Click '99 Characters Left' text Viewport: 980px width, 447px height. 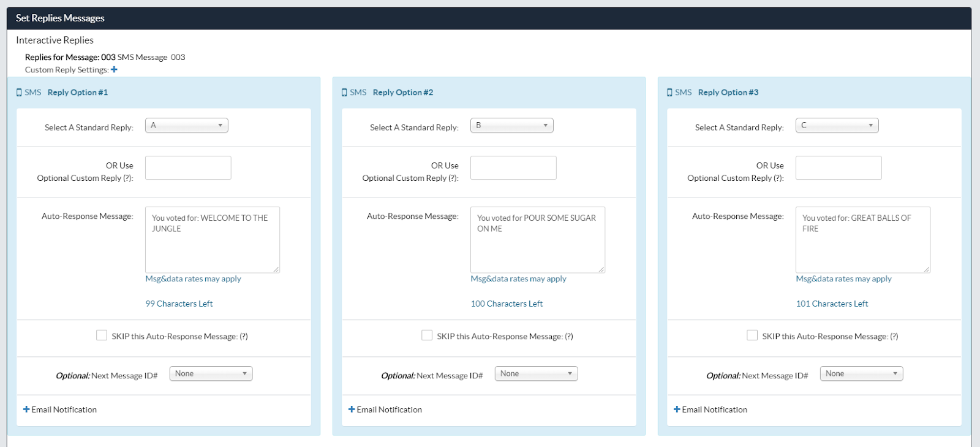179,304
